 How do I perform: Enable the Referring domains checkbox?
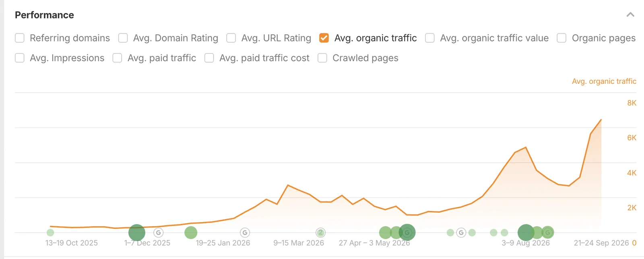tap(20, 38)
